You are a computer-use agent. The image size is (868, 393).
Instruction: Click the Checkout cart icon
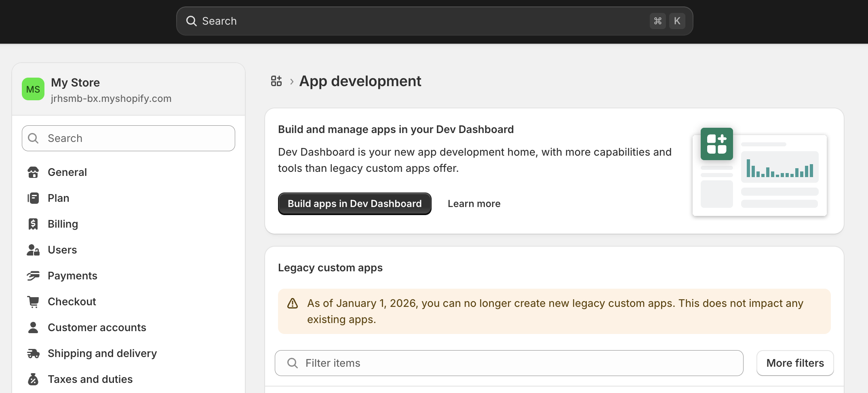[x=33, y=301]
